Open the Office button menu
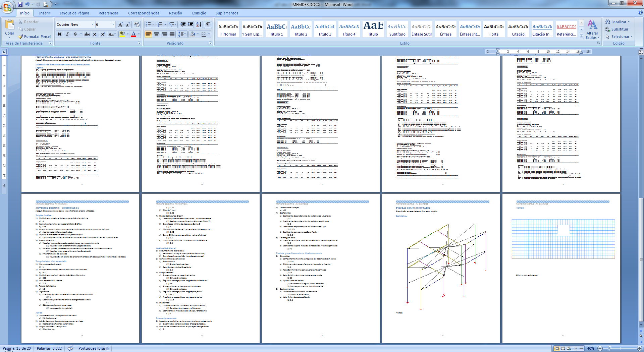644x352 pixels. click(x=7, y=7)
